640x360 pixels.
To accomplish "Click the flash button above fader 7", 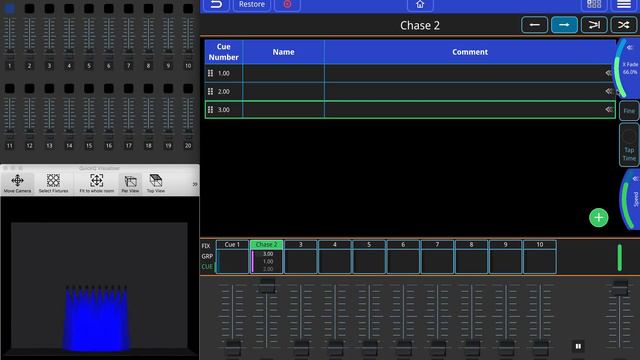I will (x=129, y=9).
